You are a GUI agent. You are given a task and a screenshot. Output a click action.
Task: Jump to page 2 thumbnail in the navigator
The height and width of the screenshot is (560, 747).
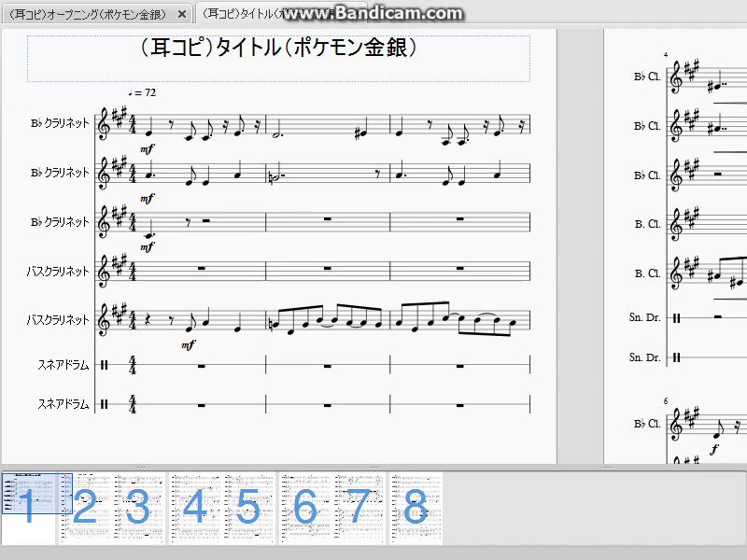pyautogui.click(x=85, y=508)
